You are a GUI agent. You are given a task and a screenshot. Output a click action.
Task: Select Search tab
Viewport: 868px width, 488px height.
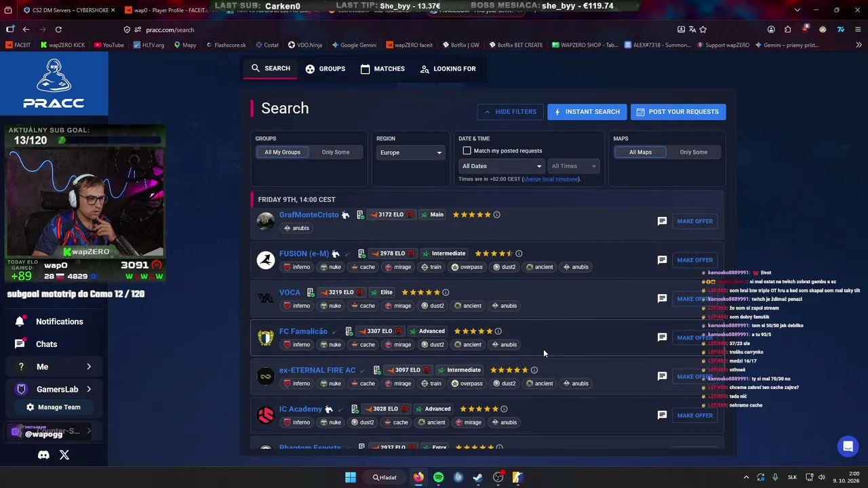click(x=271, y=68)
